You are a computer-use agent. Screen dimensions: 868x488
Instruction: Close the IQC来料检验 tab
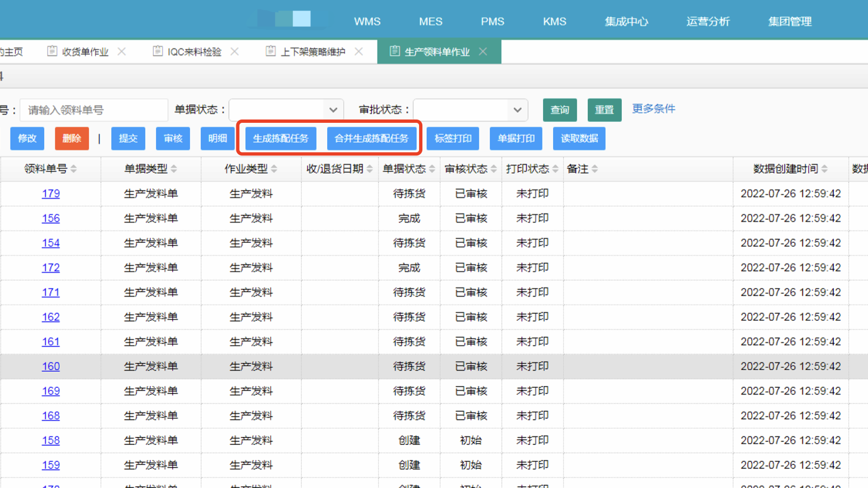click(x=235, y=51)
